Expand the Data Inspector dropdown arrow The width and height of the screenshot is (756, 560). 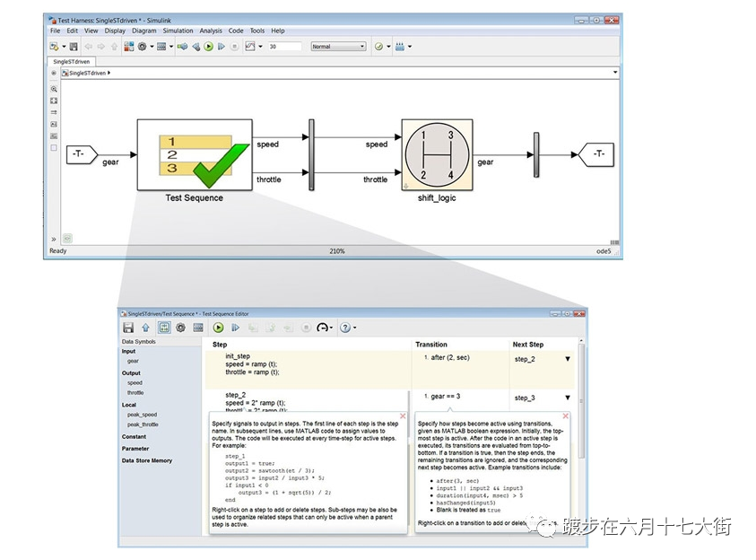click(x=260, y=47)
